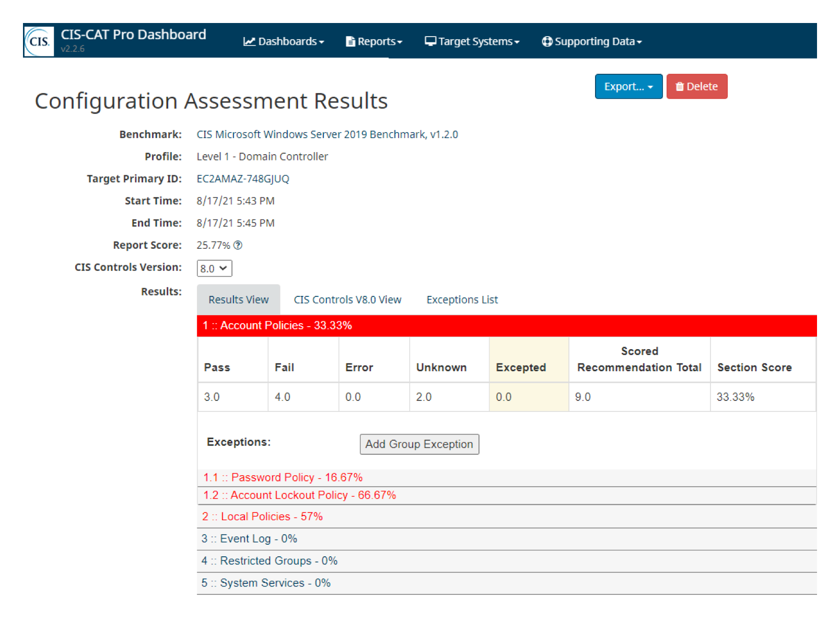
Task: Expand 1.1 Password Policy section
Action: (x=507, y=477)
